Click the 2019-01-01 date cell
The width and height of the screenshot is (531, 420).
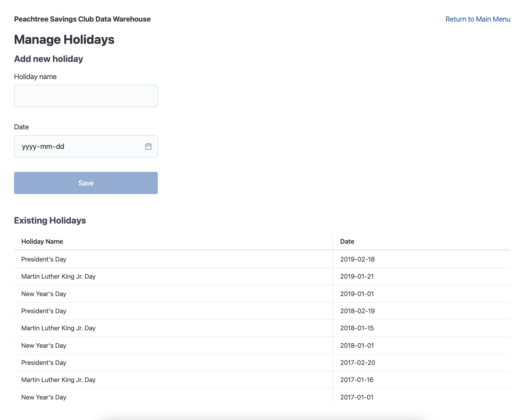[357, 294]
